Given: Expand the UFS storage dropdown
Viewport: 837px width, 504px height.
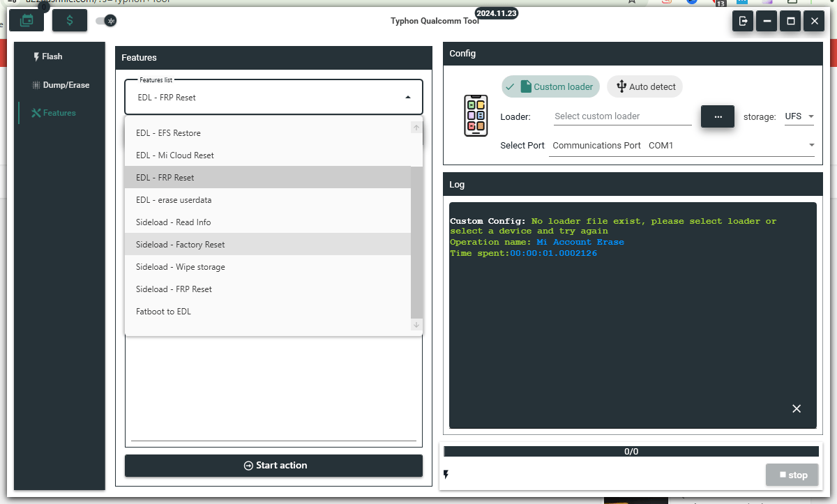Looking at the screenshot, I should tap(799, 116).
